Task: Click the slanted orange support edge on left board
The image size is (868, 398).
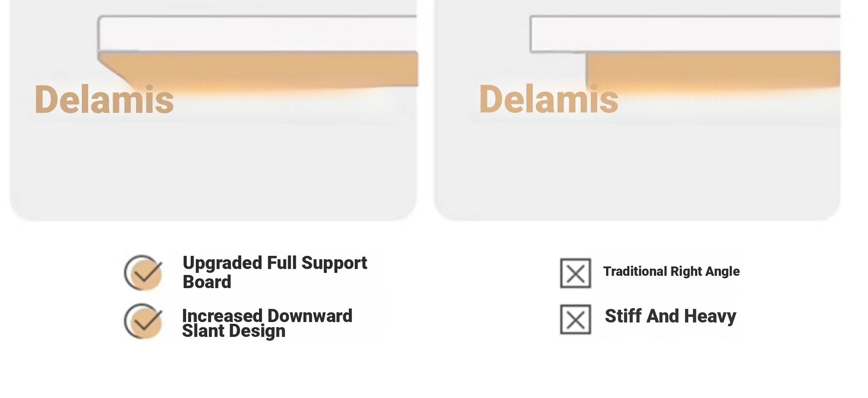Action: (117, 71)
